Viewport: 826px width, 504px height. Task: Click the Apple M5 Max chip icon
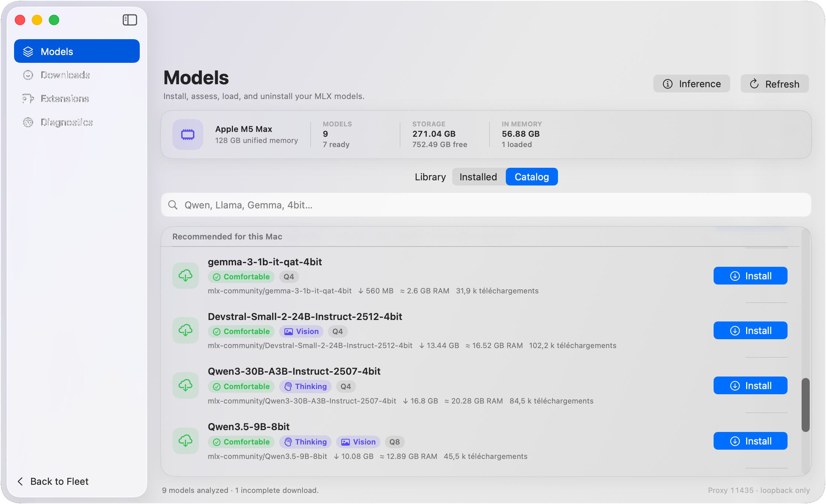pyautogui.click(x=188, y=134)
